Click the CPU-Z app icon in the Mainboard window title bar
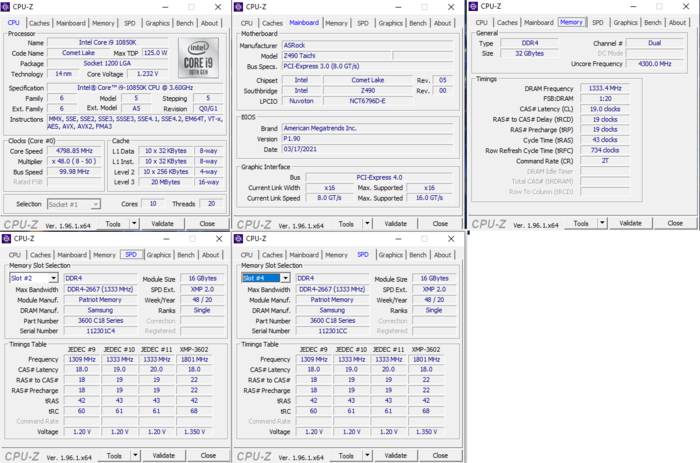The height and width of the screenshot is (463, 700). pyautogui.click(x=238, y=7)
